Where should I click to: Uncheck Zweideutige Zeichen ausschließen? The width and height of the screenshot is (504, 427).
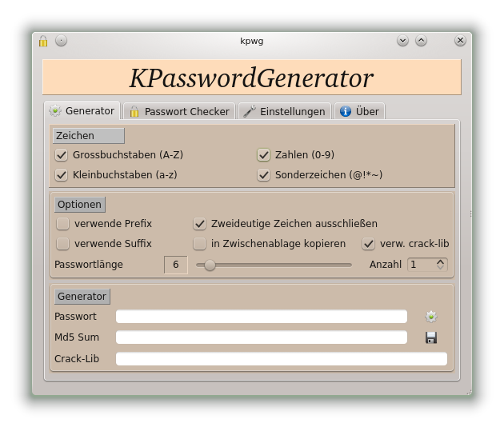[x=200, y=224]
